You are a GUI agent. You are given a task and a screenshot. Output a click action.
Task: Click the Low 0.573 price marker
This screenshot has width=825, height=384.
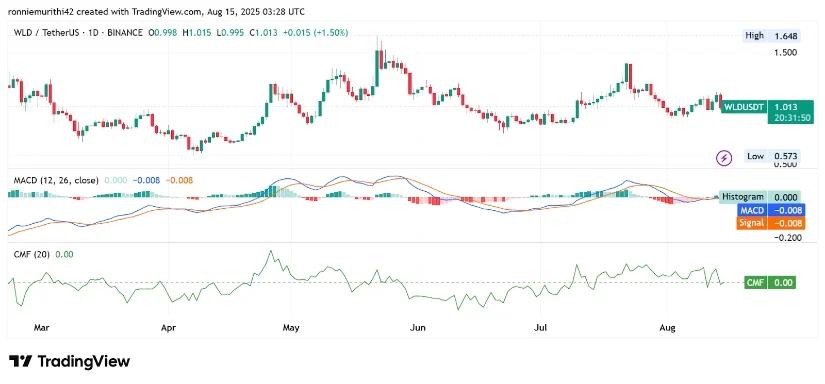pyautogui.click(x=772, y=156)
